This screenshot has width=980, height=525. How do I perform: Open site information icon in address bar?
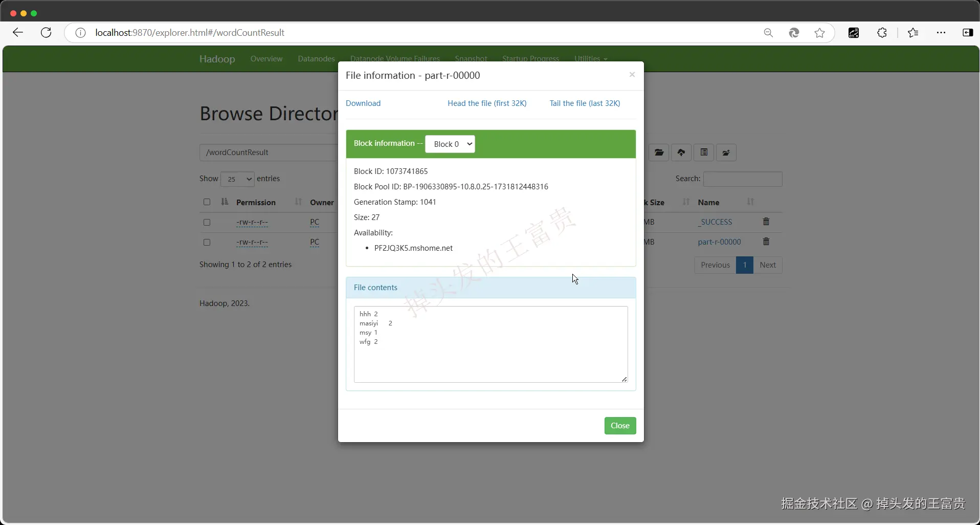tap(80, 33)
